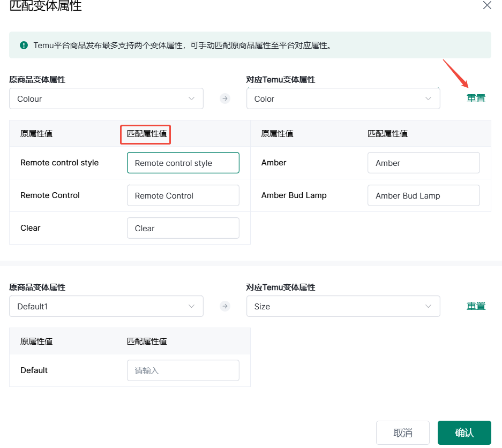Open the Colour source attribute dropdown

(106, 98)
